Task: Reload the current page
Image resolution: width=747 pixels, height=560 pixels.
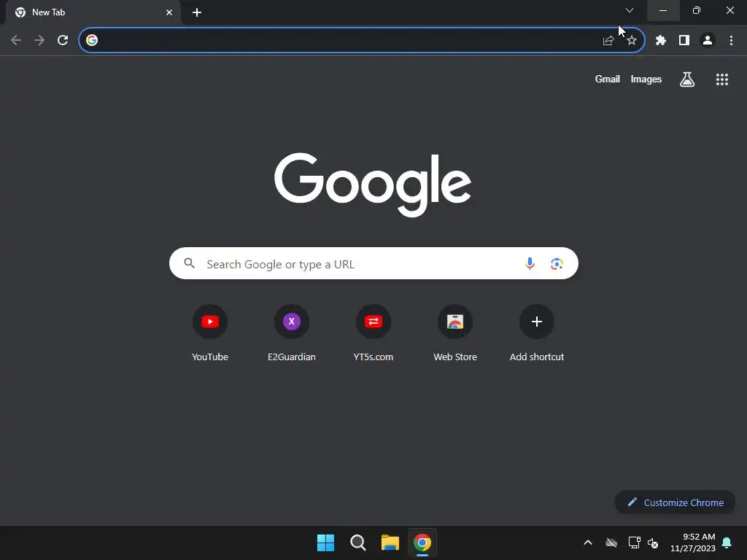Action: point(63,41)
